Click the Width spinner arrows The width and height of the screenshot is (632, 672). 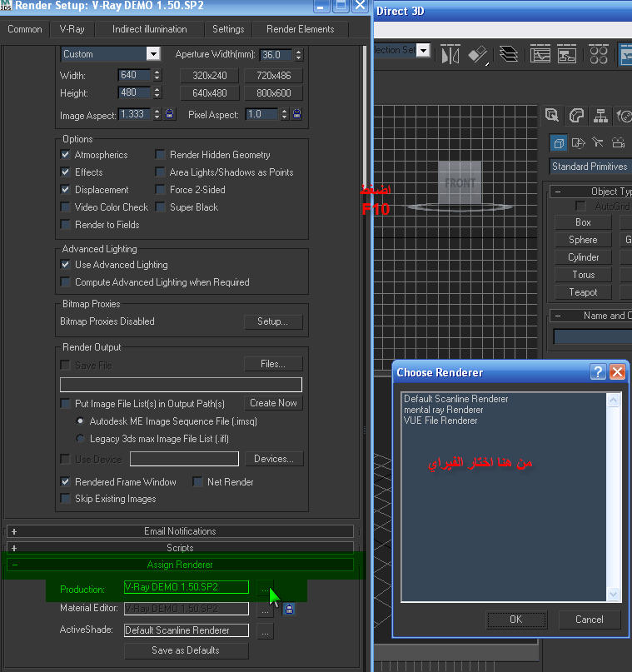(x=157, y=75)
